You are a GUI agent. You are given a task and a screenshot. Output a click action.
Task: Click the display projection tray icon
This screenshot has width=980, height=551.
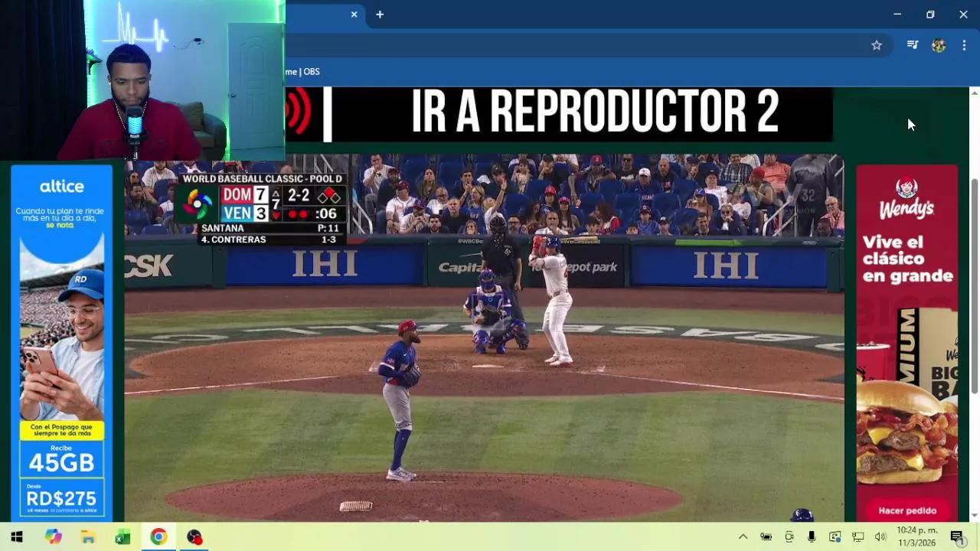pos(835,537)
